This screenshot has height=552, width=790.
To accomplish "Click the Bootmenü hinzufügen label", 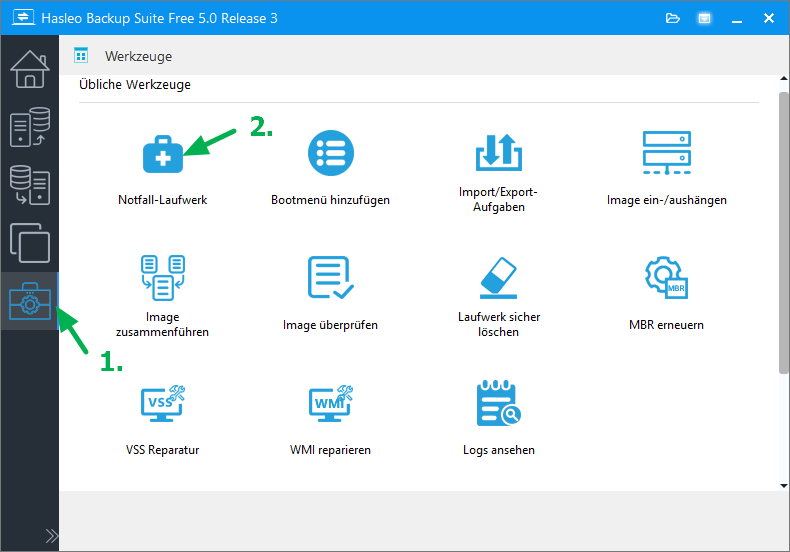I will [331, 200].
